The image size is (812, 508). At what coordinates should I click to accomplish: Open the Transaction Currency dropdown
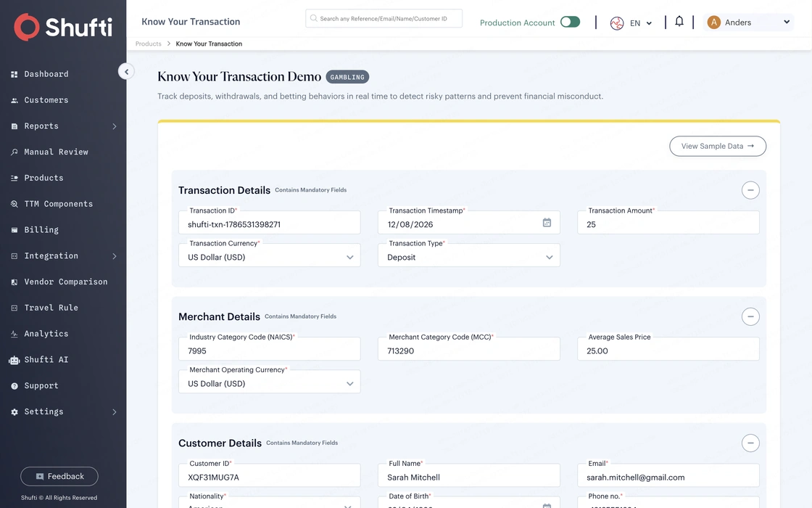tap(269, 255)
